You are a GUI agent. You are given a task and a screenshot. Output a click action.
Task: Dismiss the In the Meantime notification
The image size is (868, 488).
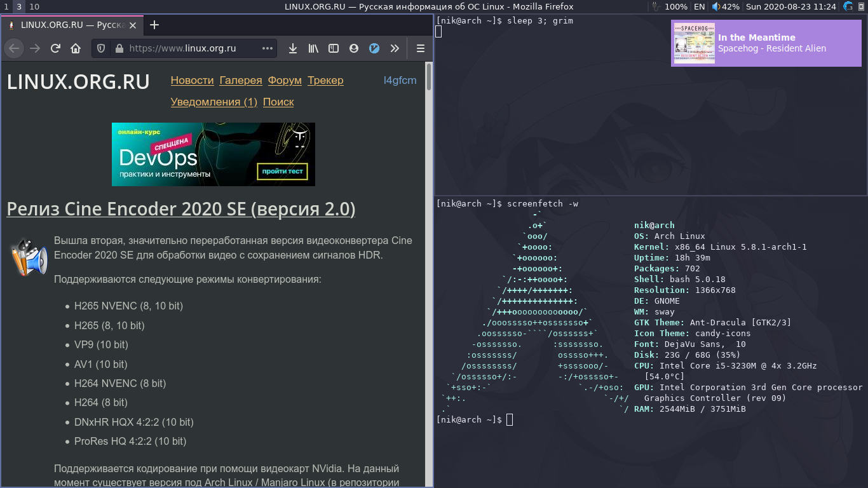[x=766, y=43]
